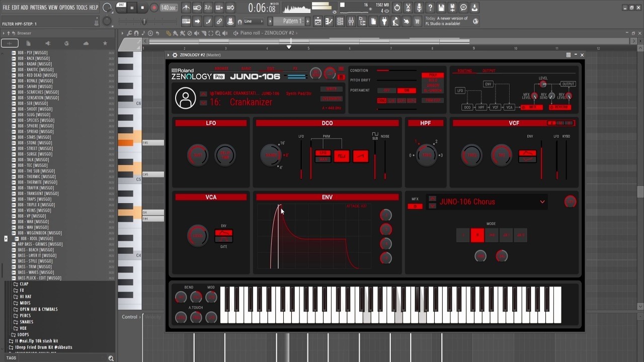Click the PERCS folder
The image size is (644, 362).
[25, 316]
